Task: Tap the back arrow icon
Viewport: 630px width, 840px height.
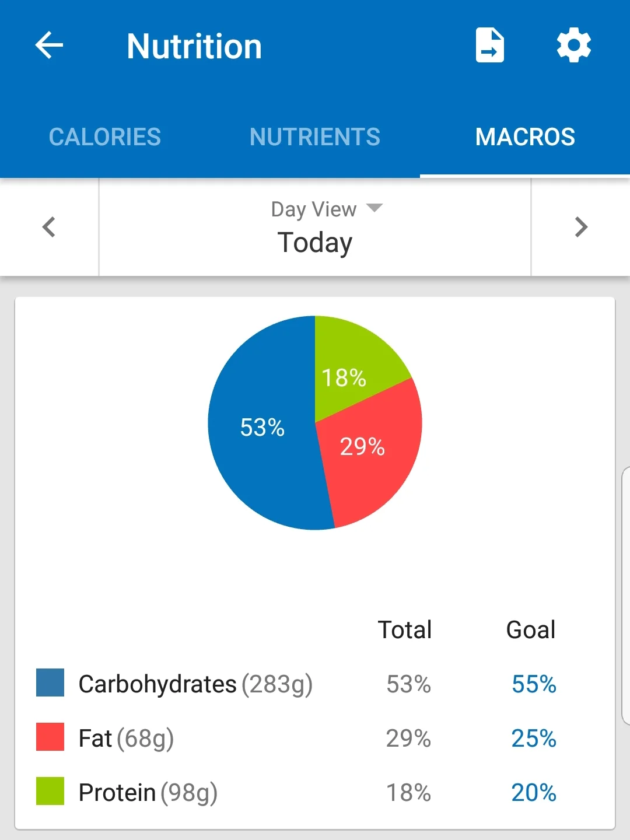Action: 49,45
